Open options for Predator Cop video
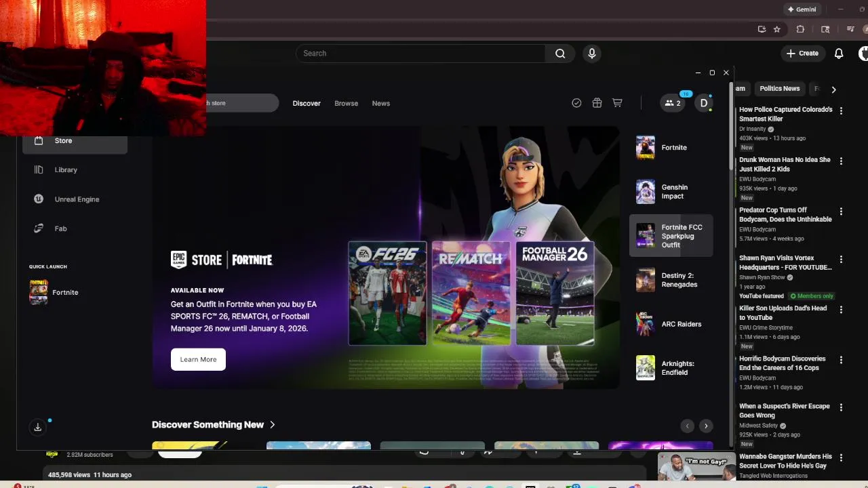 tap(841, 211)
